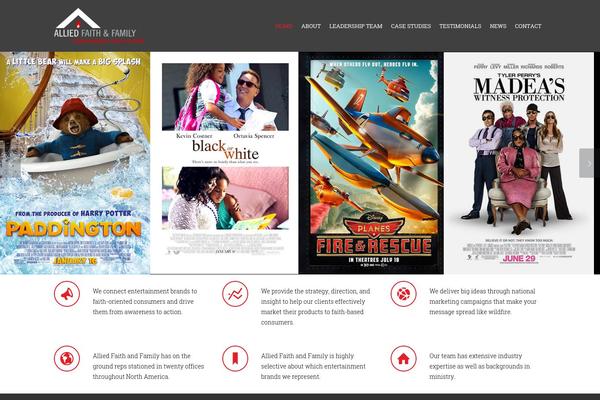600x400 pixels.
Task: Click the line chart strategy icon
Action: point(235,294)
